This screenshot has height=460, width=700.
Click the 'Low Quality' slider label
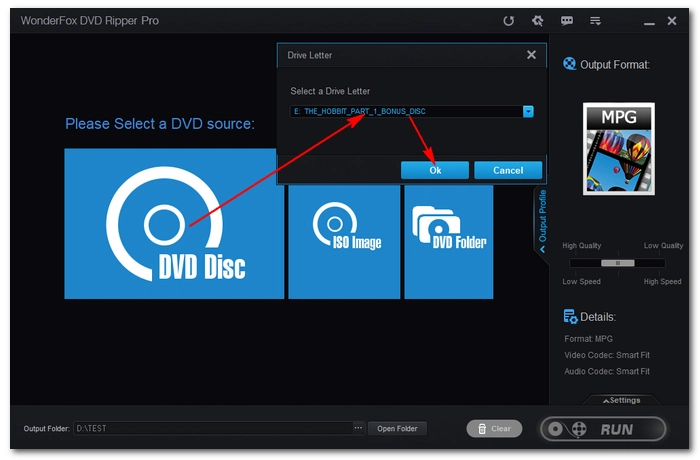pos(663,246)
